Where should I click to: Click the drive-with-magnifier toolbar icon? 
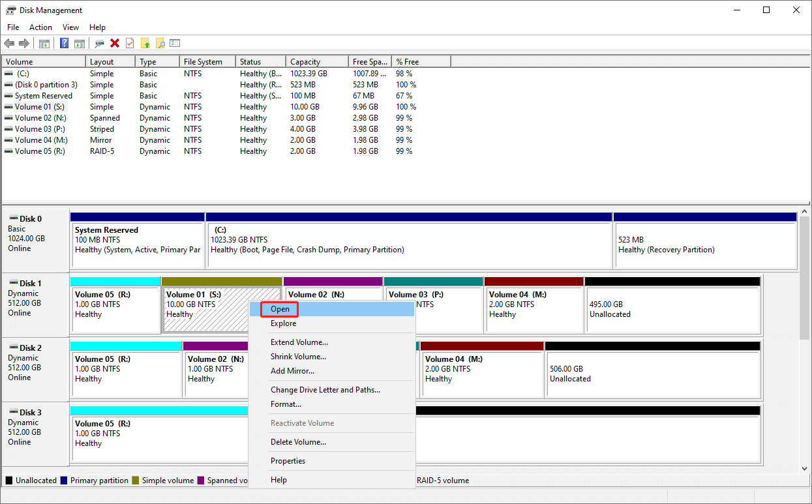click(99, 44)
